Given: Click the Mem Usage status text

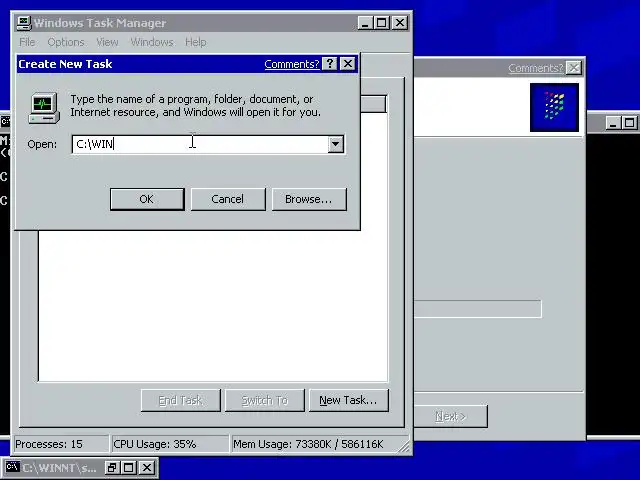Looking at the screenshot, I should (308, 444).
